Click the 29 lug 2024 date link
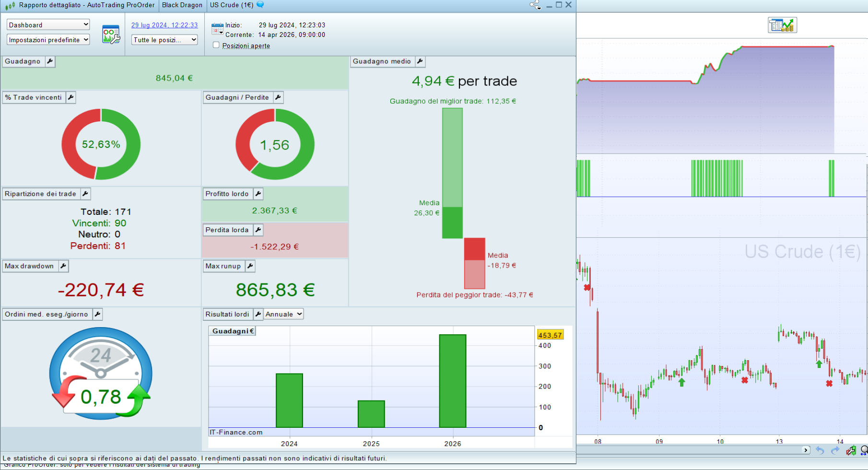Image resolution: width=868 pixels, height=470 pixels. pyautogui.click(x=164, y=25)
